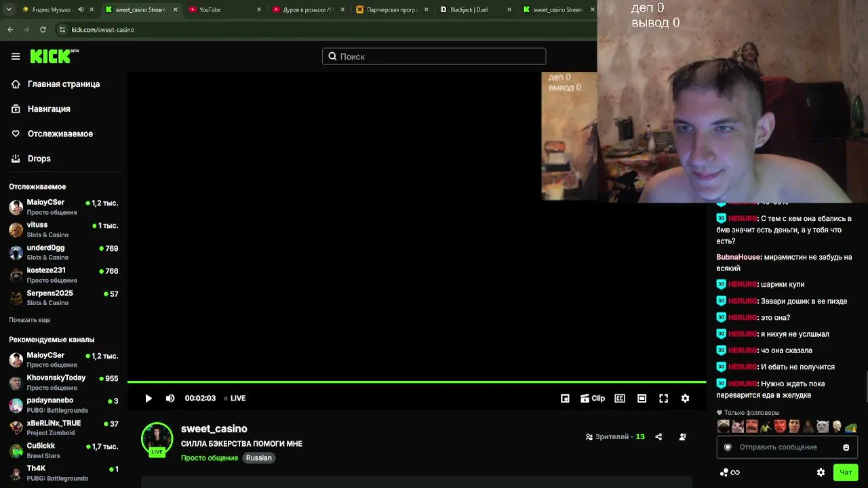Go back in the browser
The image size is (868, 488).
[x=10, y=30]
